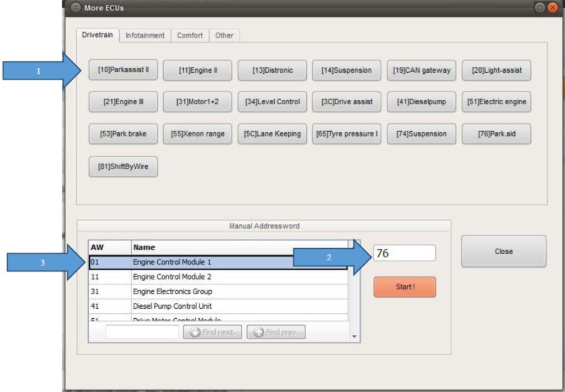Select Engine Control Module 1 row
Image resolution: width=565 pixels, height=392 pixels.
click(218, 262)
